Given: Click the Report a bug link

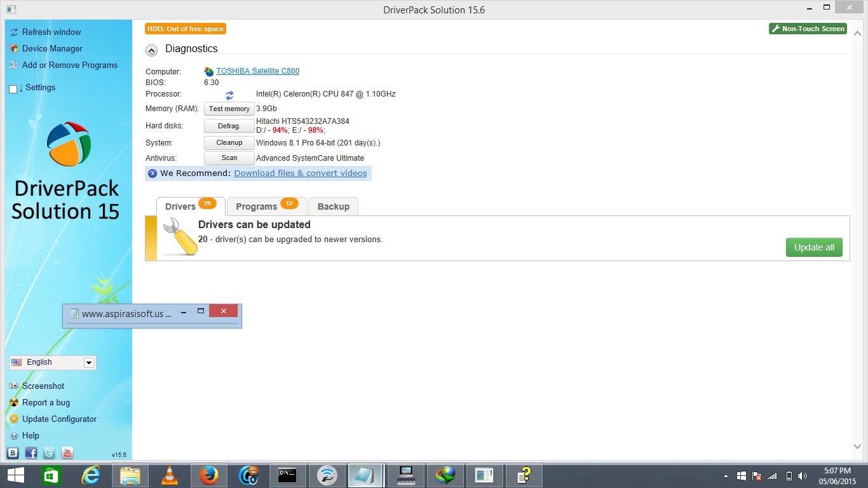Looking at the screenshot, I should coord(46,402).
